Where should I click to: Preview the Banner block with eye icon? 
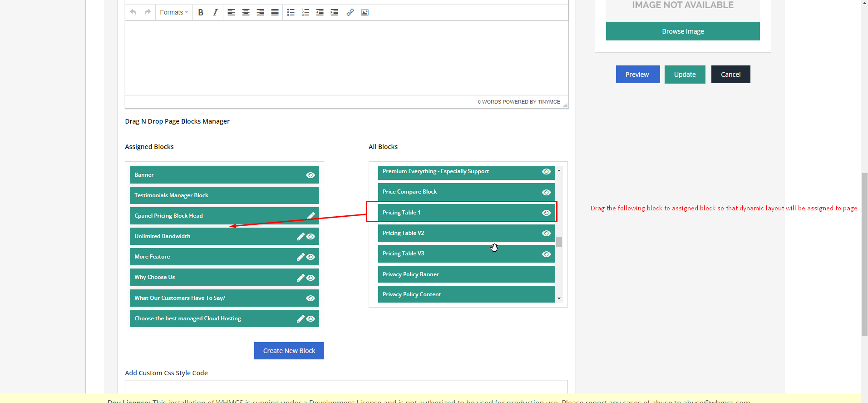coord(311,175)
